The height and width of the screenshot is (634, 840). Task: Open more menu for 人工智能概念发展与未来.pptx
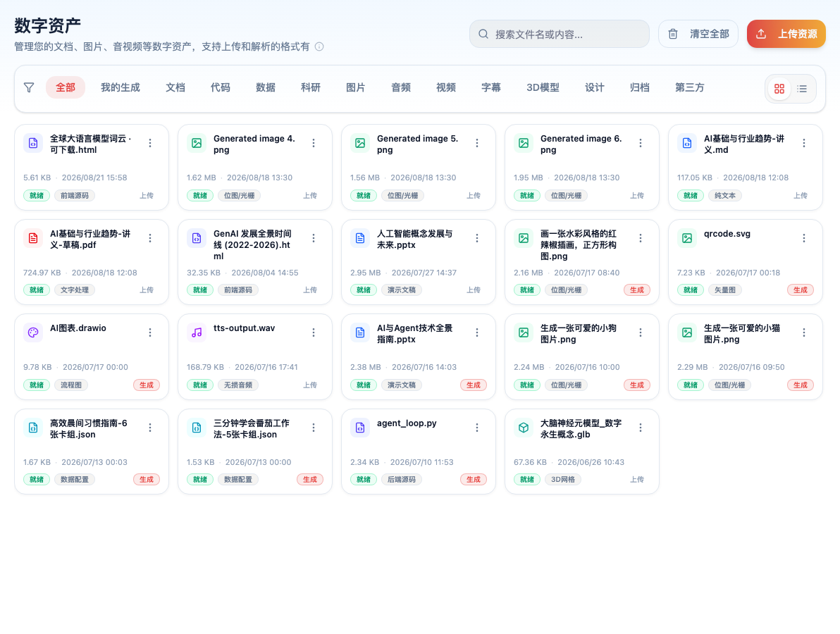[477, 238]
